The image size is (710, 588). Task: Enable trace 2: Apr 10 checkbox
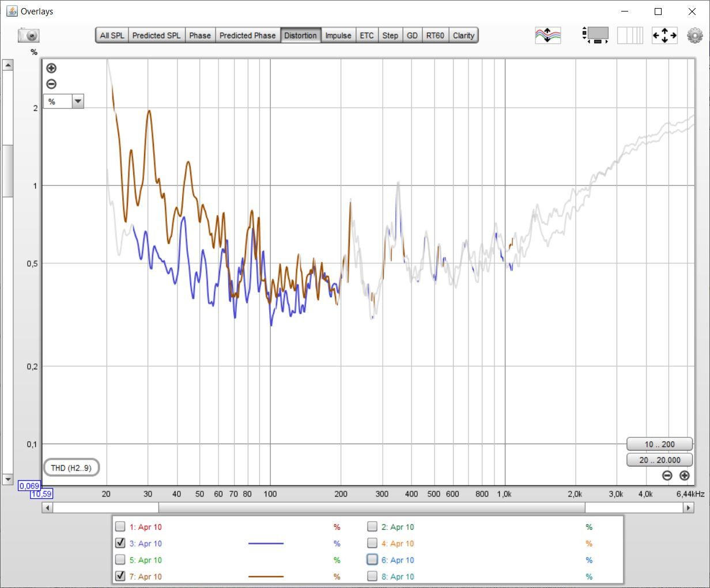pyautogui.click(x=372, y=526)
